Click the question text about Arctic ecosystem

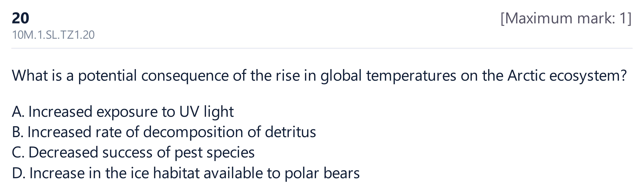319,76
